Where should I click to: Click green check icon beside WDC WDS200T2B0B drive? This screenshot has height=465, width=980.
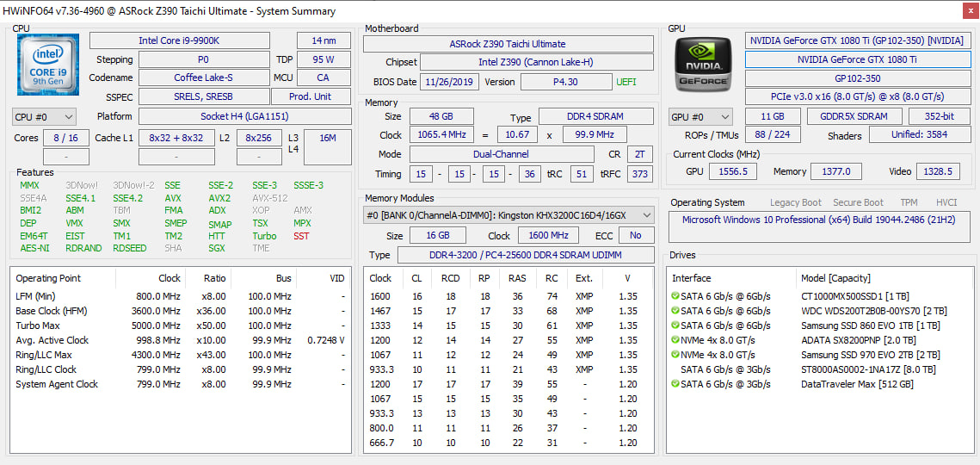coord(675,311)
